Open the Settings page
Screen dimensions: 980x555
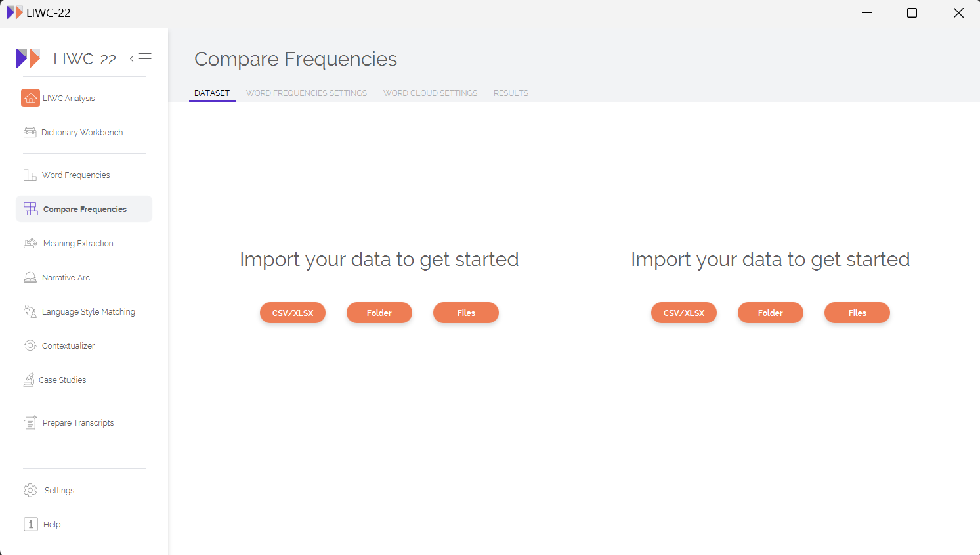pyautogui.click(x=84, y=490)
